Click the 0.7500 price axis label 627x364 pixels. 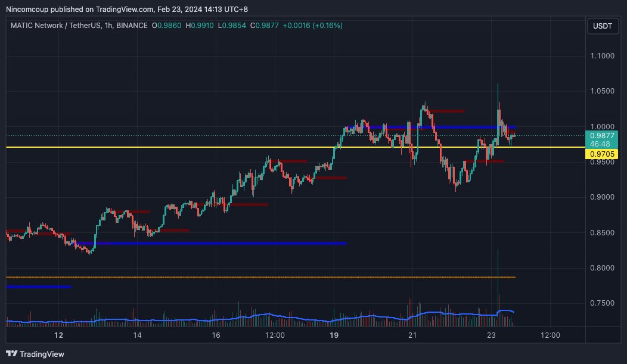(x=602, y=303)
